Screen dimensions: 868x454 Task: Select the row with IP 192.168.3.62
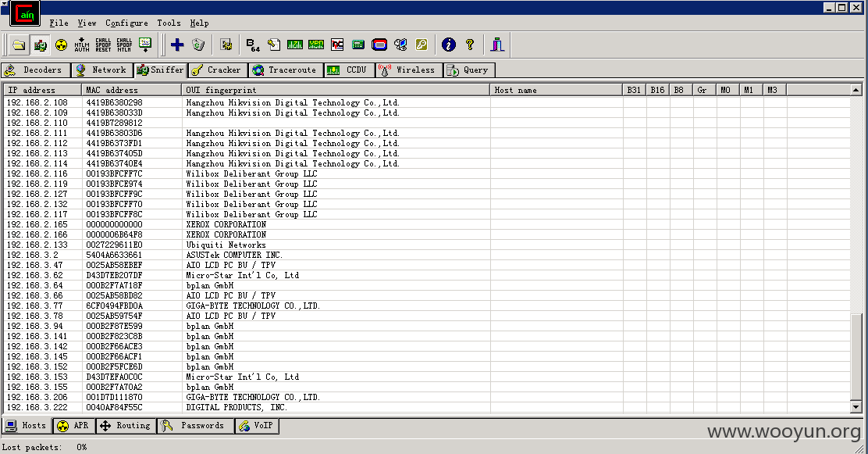427,276
